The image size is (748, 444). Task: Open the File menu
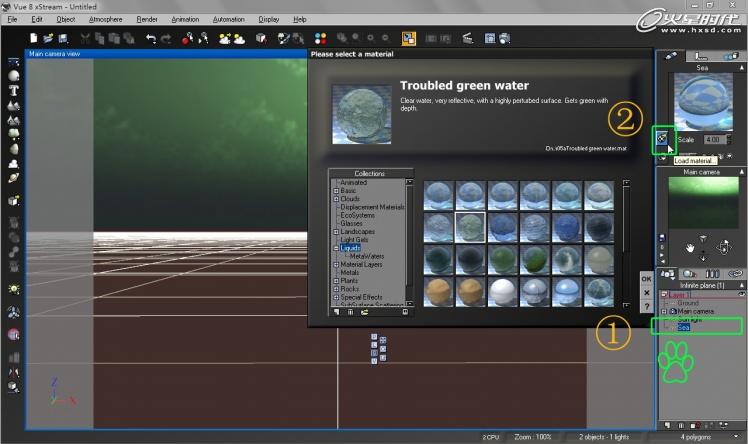[12, 20]
